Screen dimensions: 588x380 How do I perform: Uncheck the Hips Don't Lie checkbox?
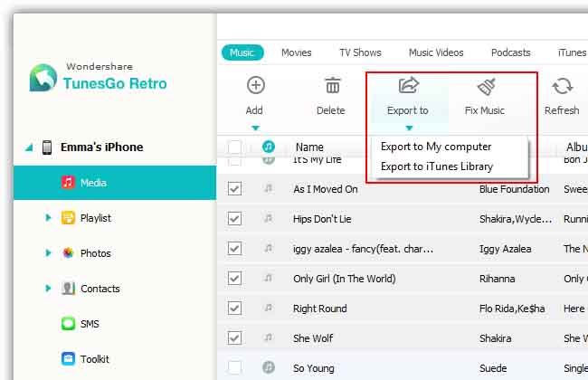tap(234, 218)
